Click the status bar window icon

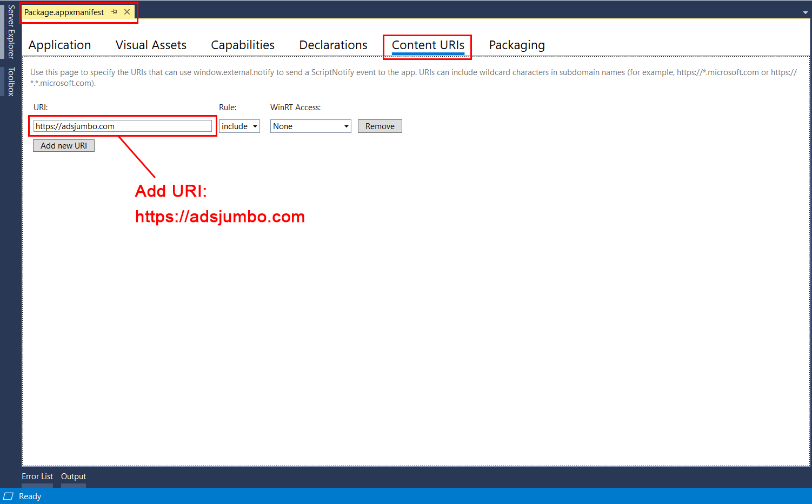pos(8,496)
